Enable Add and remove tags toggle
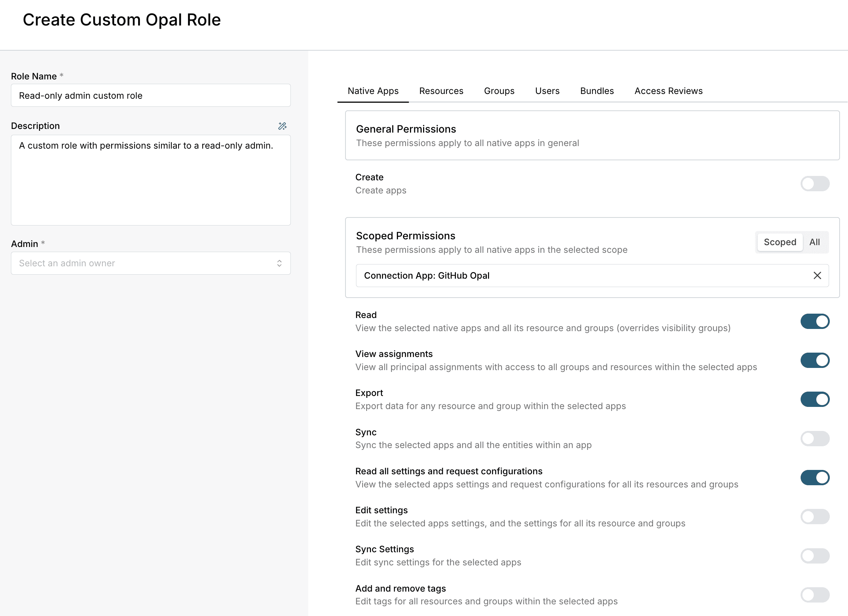The height and width of the screenshot is (616, 848). point(815,595)
